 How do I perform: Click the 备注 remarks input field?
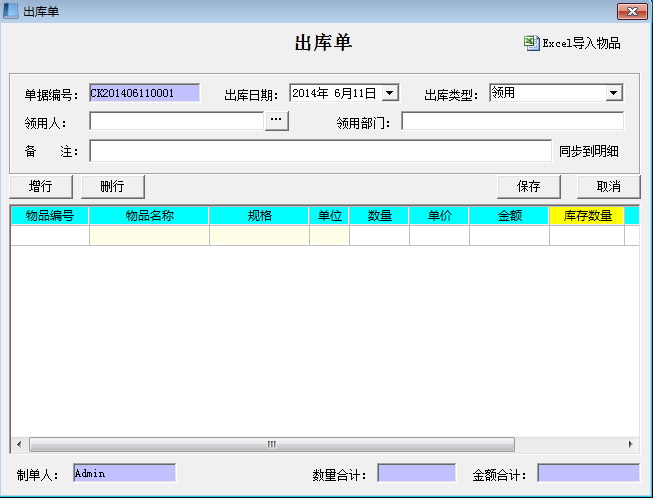321,151
